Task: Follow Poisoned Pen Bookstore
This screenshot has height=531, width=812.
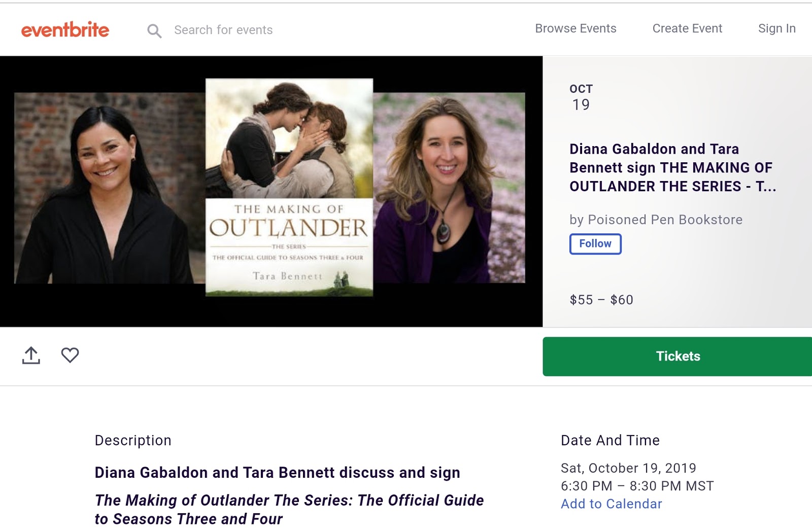Action: (x=595, y=243)
